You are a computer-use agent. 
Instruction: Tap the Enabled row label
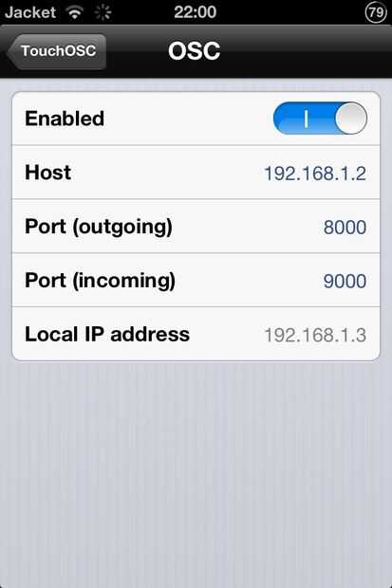[x=65, y=119]
